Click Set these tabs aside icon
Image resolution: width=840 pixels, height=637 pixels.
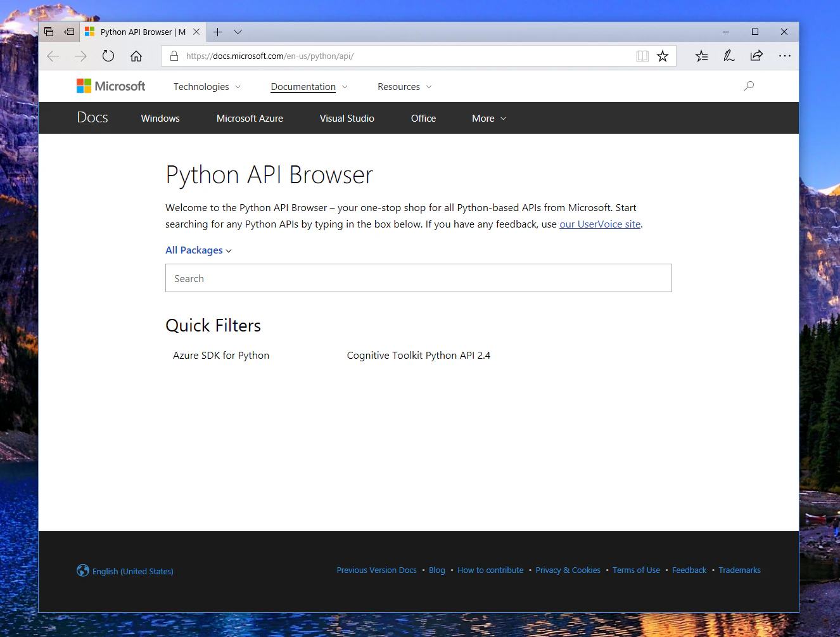[x=69, y=32]
